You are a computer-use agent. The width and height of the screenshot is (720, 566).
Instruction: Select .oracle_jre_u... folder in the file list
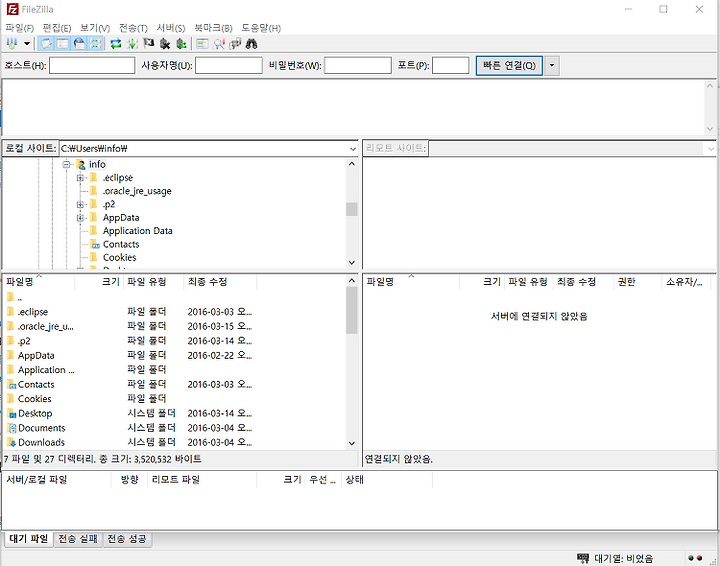click(45, 327)
